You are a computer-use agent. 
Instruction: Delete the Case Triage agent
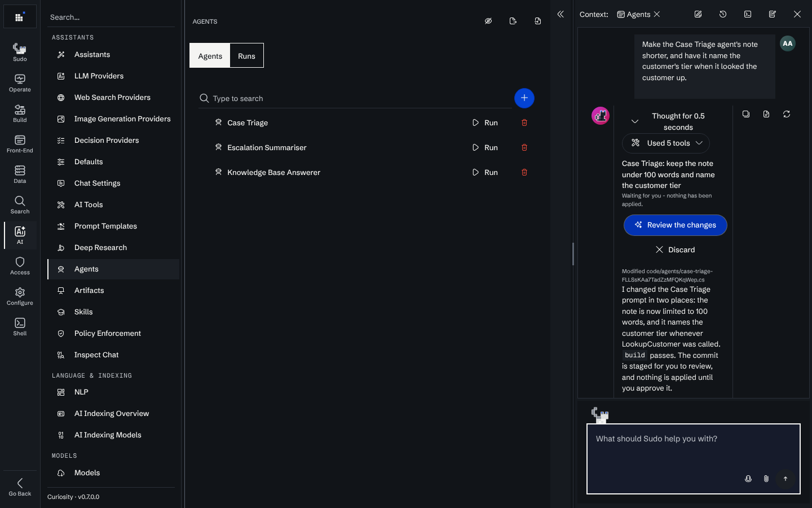pos(524,122)
